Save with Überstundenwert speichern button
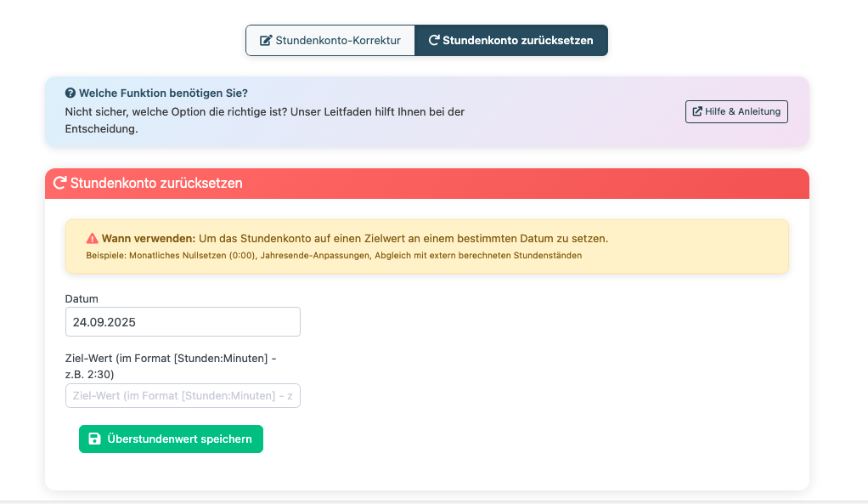 coord(171,439)
